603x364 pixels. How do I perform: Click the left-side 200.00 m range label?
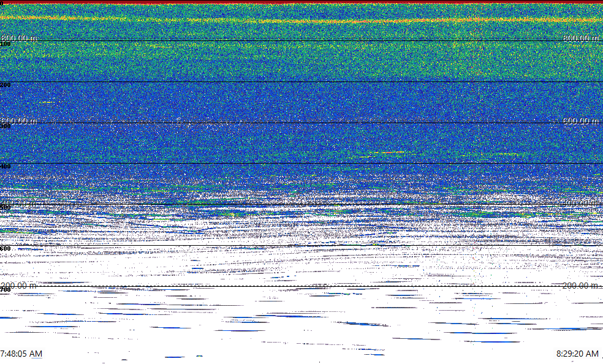(x=18, y=286)
